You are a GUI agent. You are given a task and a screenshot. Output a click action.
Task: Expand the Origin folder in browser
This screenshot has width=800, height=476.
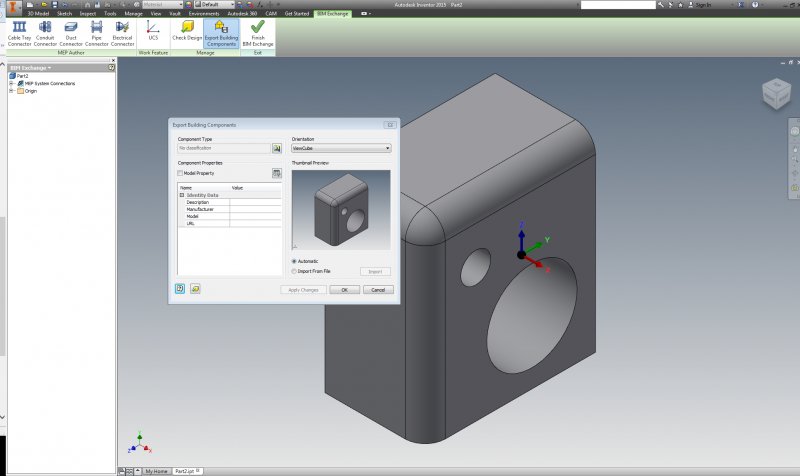click(11, 91)
